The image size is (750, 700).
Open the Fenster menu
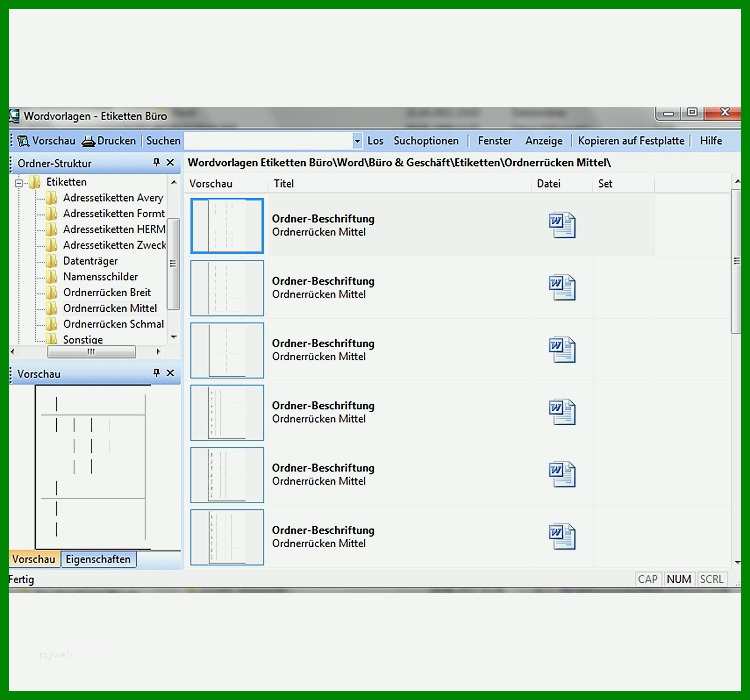coord(495,141)
